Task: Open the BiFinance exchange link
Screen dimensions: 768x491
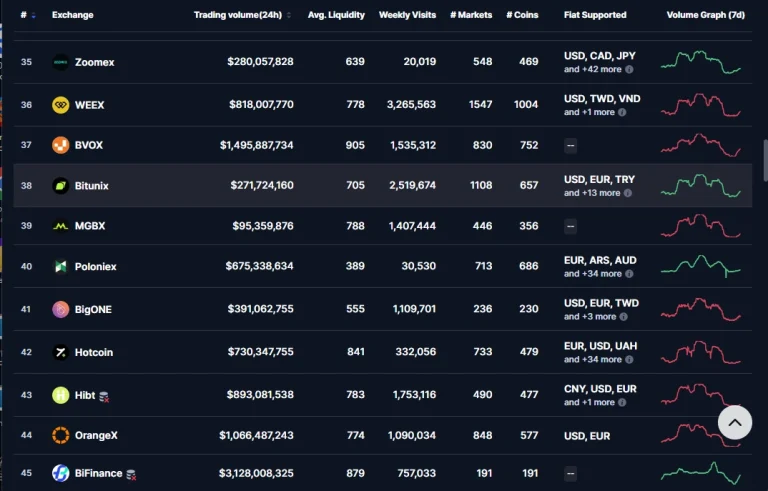Action: click(98, 473)
